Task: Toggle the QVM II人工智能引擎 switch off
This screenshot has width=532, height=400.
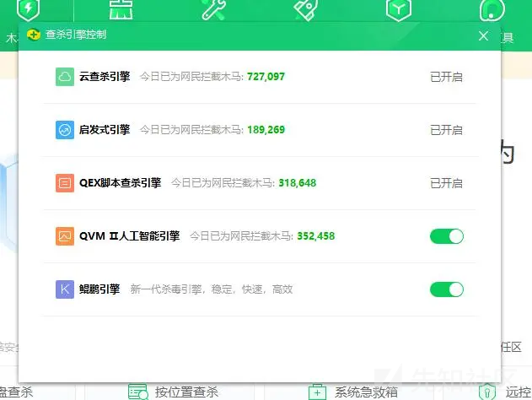Action: click(447, 236)
